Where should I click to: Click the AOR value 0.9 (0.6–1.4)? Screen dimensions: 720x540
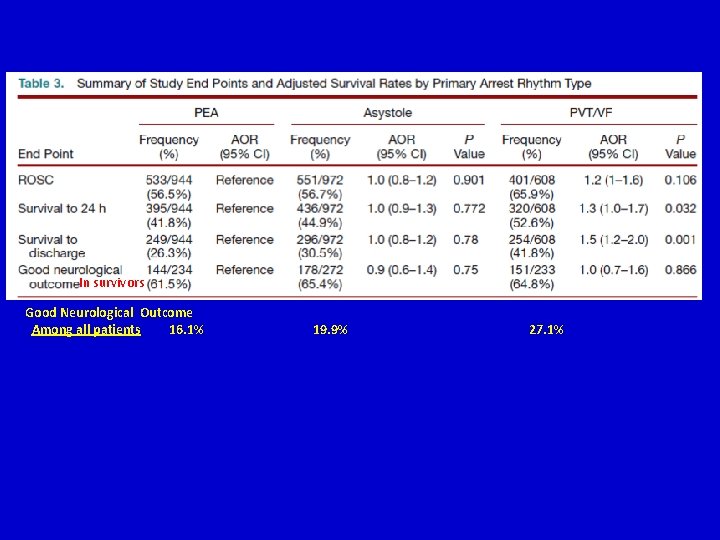(402, 270)
